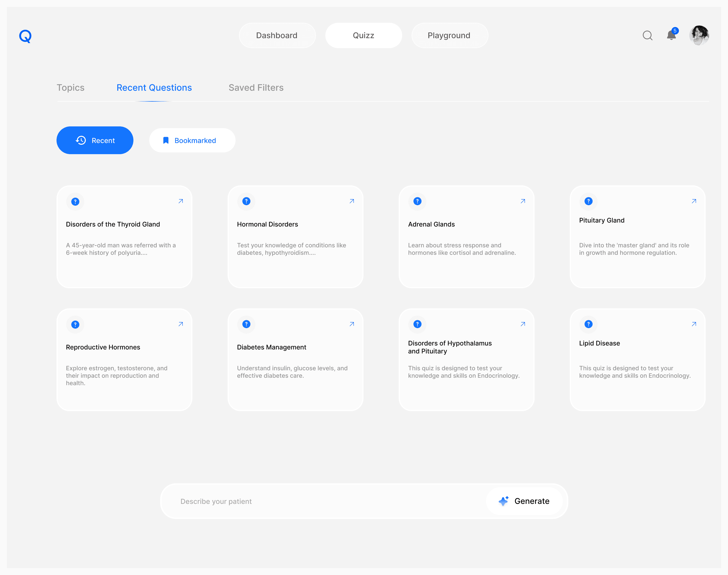The width and height of the screenshot is (728, 575).
Task: Open the user profile avatar
Action: coord(699,35)
